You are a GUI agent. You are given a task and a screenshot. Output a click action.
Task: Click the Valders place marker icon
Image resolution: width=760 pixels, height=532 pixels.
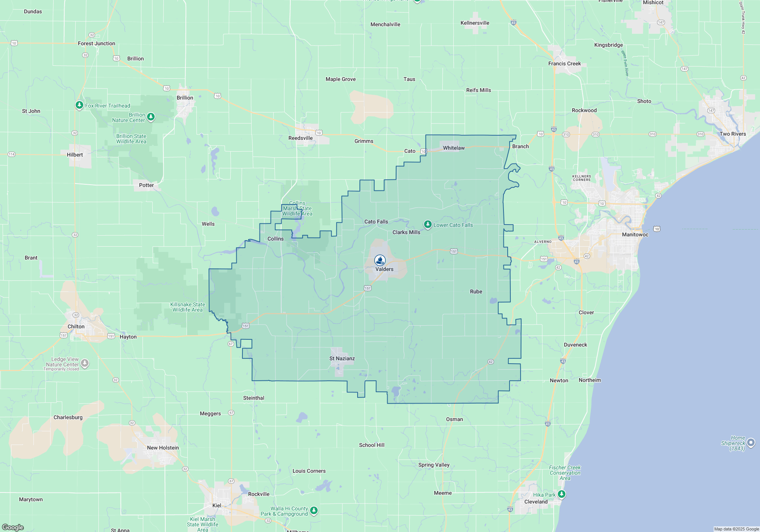coord(379,261)
